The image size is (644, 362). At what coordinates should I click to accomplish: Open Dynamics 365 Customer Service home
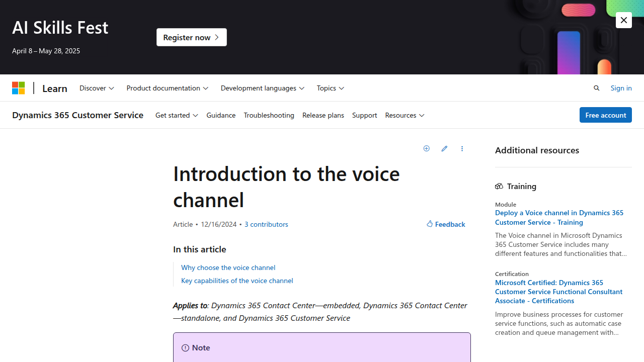(x=77, y=115)
